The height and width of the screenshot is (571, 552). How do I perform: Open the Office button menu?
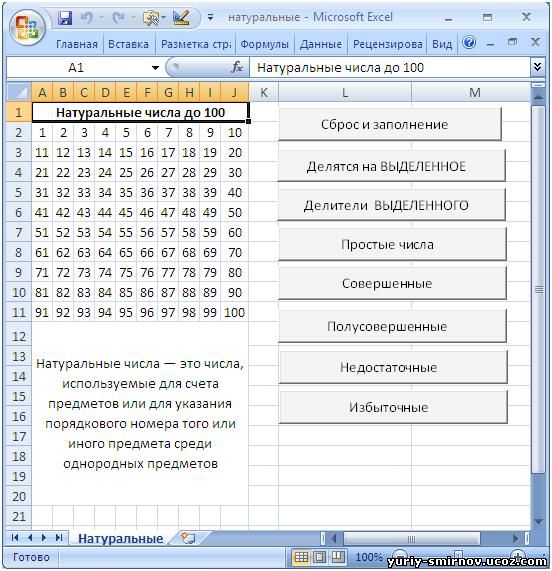click(x=27, y=28)
